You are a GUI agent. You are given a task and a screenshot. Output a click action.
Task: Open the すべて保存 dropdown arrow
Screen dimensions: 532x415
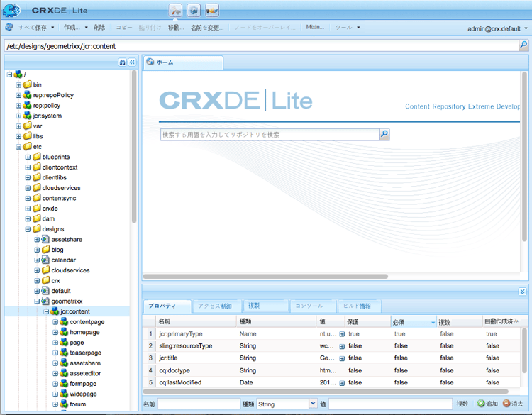click(52, 28)
